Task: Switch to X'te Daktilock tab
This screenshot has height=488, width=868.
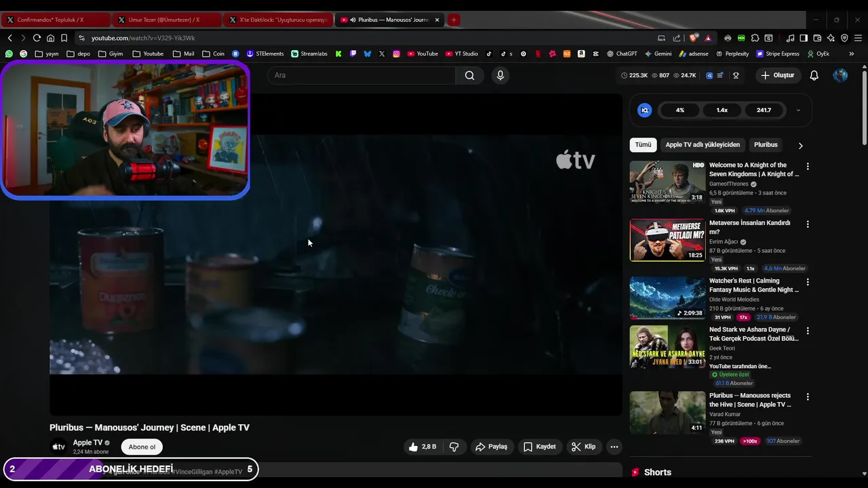Action: [278, 20]
